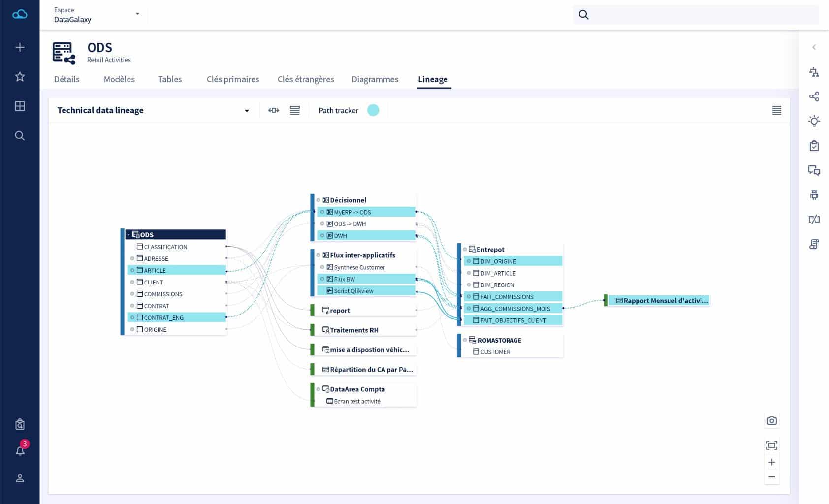Click the top search field

[x=696, y=15]
